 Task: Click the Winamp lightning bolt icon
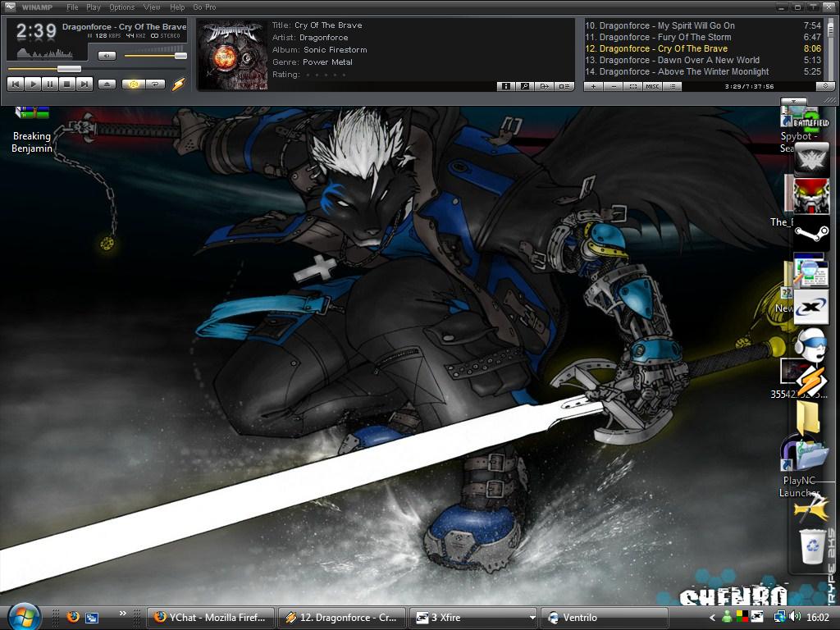[x=178, y=84]
